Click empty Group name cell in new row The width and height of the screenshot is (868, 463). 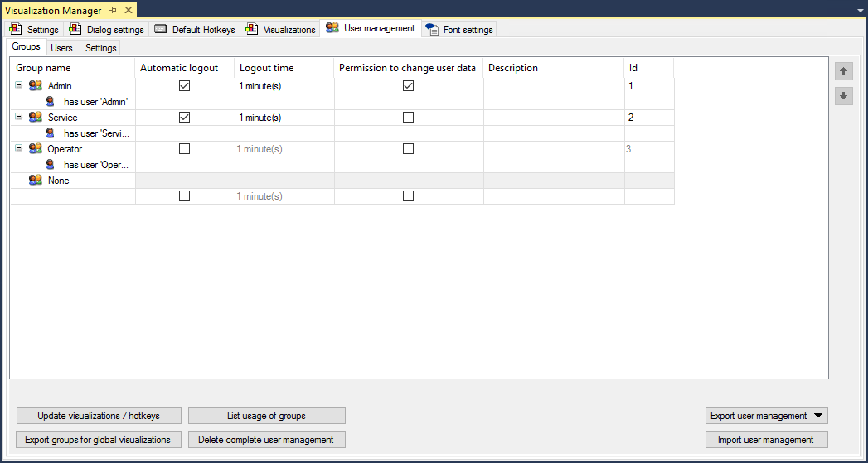tap(73, 195)
